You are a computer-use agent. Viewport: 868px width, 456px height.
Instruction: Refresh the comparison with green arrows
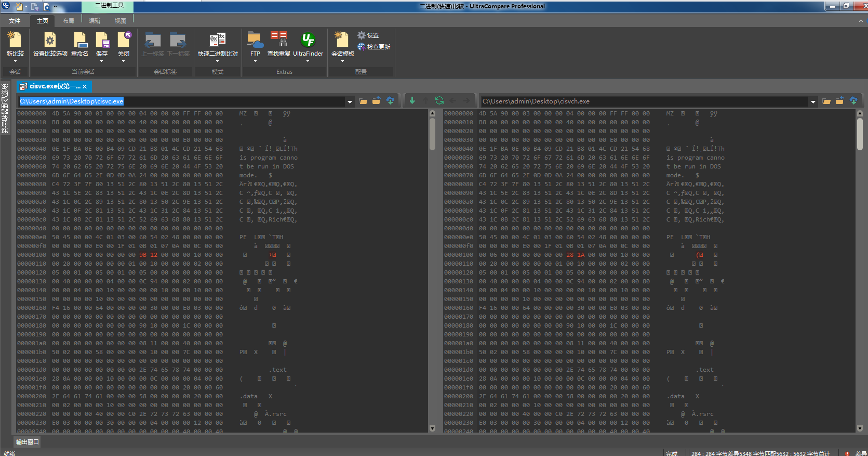pyautogui.click(x=439, y=101)
